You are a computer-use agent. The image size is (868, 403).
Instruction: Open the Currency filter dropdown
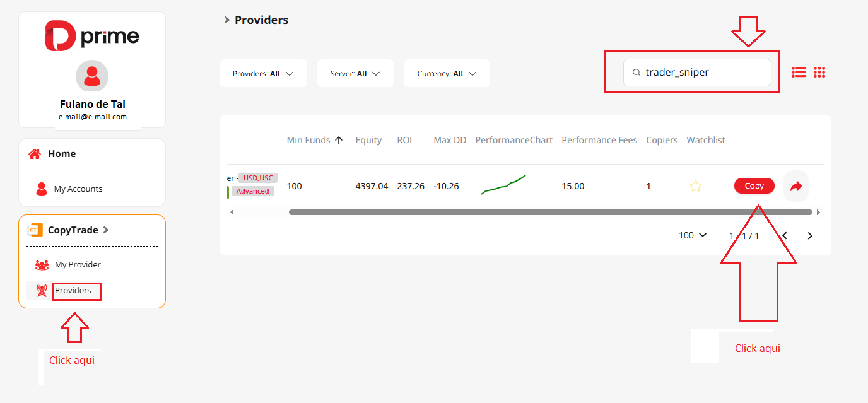click(446, 74)
